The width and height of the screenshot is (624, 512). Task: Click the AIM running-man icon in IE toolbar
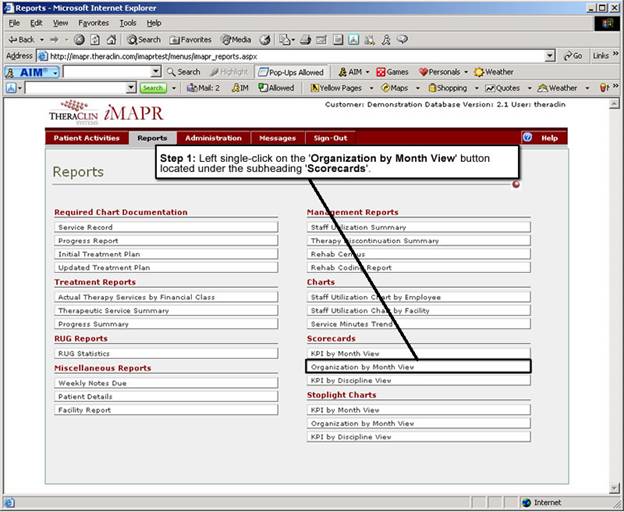386,39
